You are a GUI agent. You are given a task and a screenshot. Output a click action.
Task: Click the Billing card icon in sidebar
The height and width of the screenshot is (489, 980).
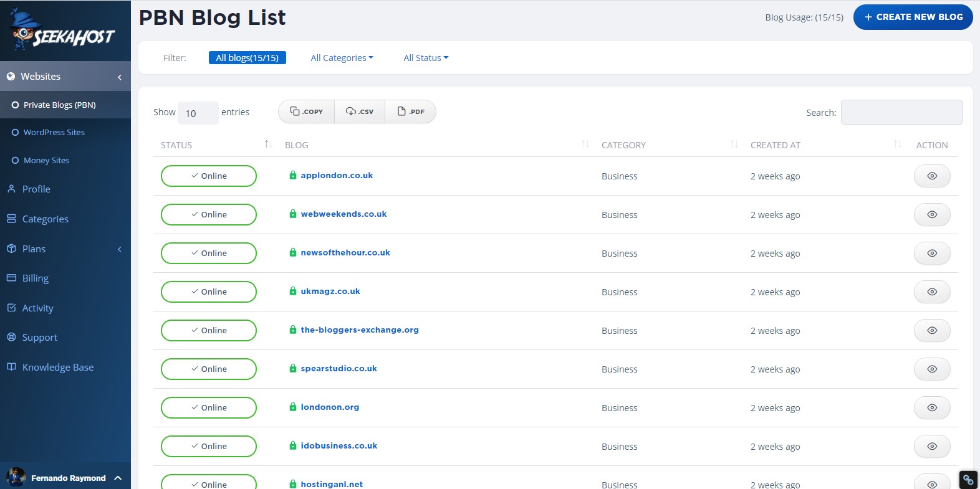coord(11,278)
